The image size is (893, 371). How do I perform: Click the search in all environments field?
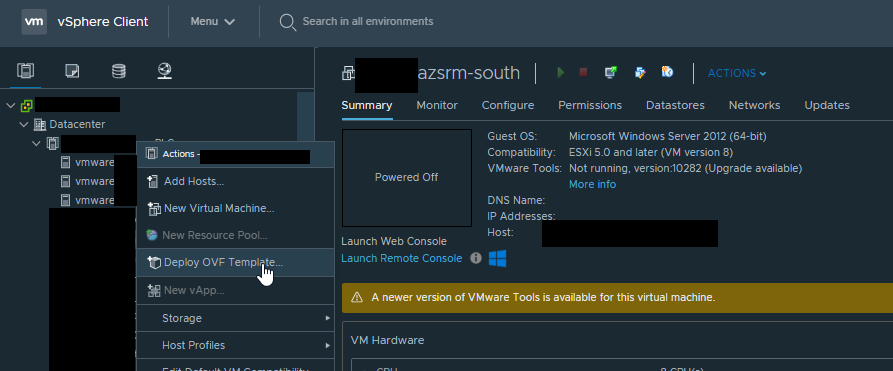367,22
